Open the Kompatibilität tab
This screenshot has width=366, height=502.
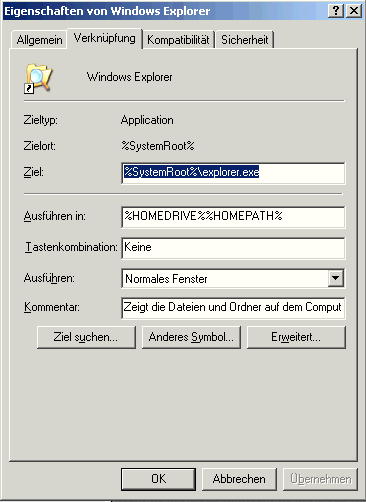178,40
